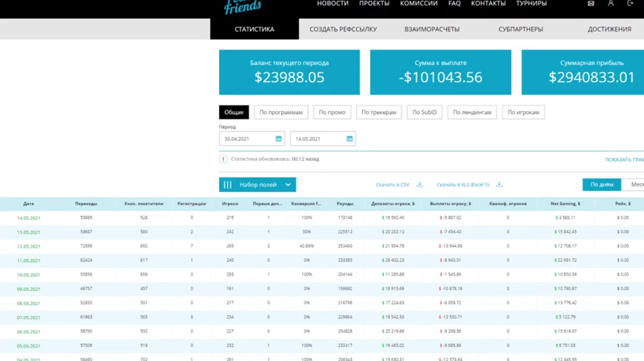Switch the view to По дням
Screen dimensions: 644x361
(601, 185)
